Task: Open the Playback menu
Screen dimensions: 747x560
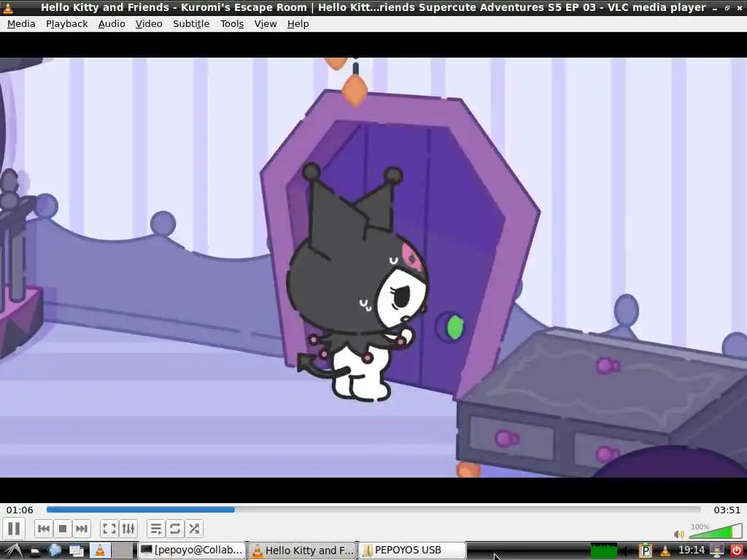Action: click(x=66, y=24)
